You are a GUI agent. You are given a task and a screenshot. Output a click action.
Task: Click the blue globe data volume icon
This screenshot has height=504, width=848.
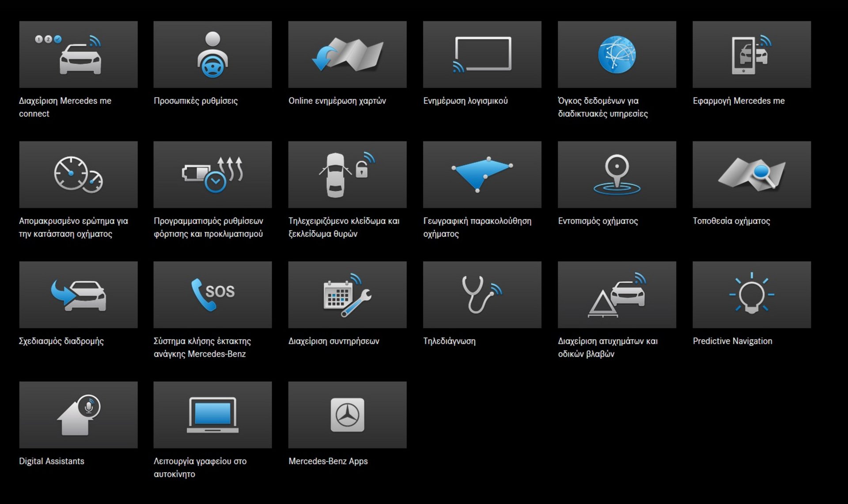(617, 55)
